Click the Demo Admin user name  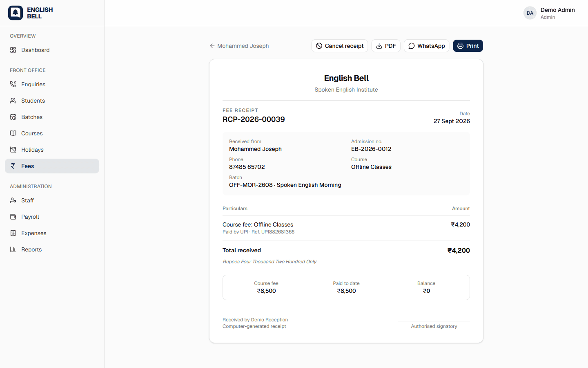(558, 10)
